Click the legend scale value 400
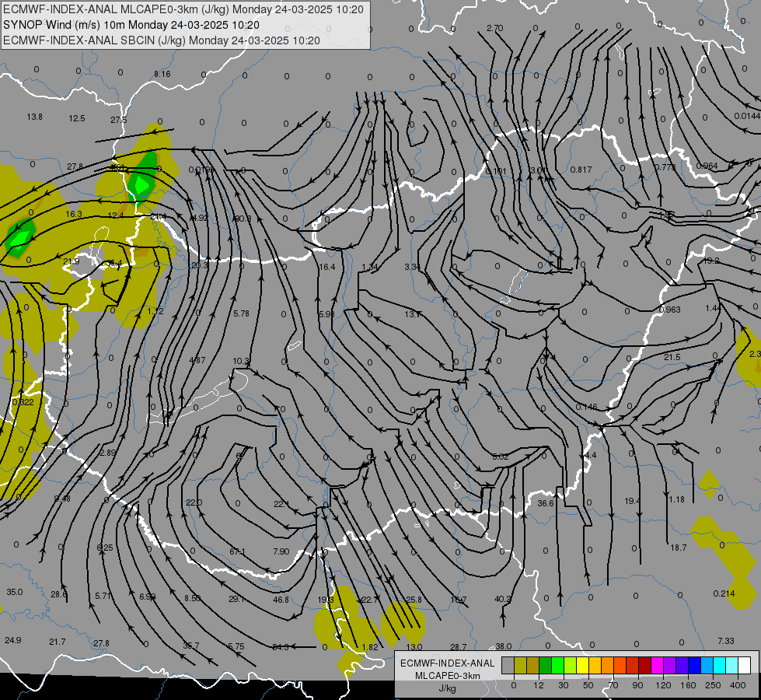This screenshot has width=761, height=700. pyautogui.click(x=738, y=685)
